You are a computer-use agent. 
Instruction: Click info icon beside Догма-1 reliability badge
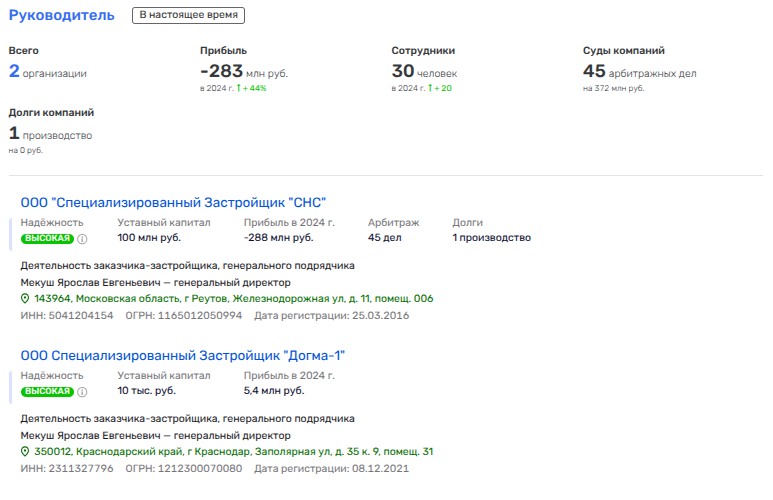coord(83,392)
